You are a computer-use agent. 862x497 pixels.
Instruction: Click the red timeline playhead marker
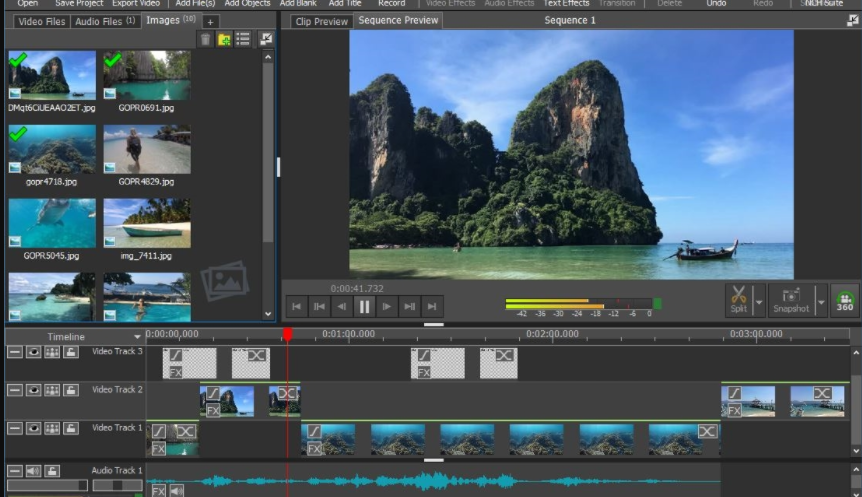(288, 334)
